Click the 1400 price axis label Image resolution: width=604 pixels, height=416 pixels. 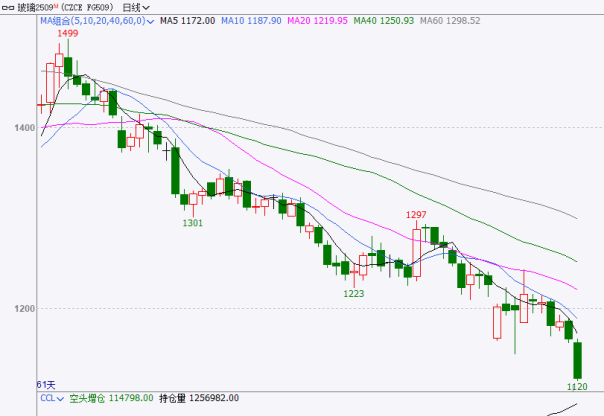25,128
